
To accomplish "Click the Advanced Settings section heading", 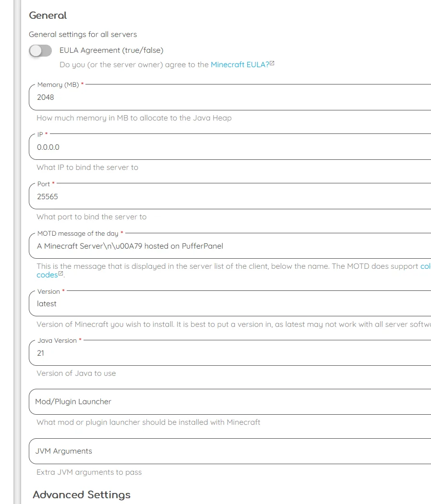I will (82, 495).
